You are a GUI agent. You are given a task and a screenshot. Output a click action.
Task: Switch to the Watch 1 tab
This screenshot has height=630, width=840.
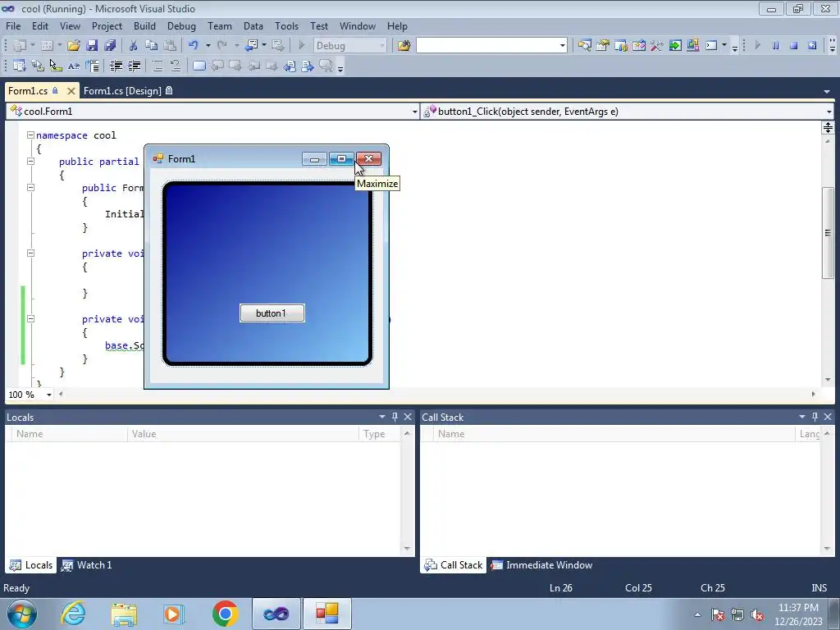tap(87, 565)
